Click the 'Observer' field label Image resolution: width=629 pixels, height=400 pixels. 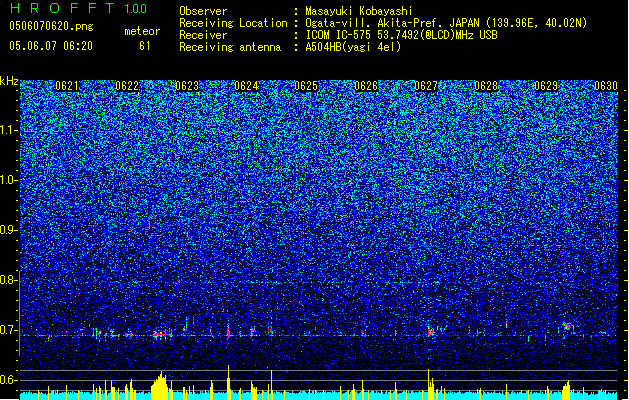(x=203, y=11)
